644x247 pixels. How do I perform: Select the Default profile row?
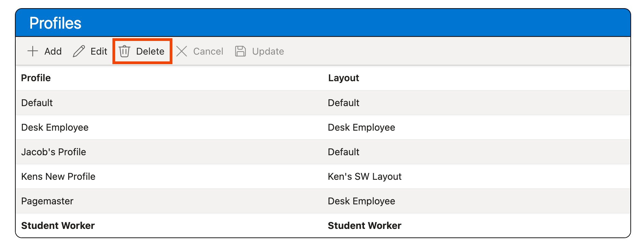[37, 103]
